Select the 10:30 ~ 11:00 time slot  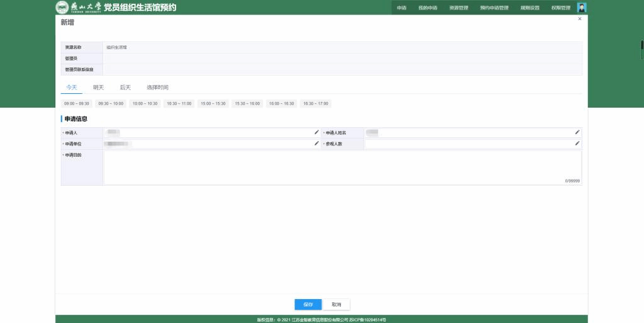(x=179, y=103)
